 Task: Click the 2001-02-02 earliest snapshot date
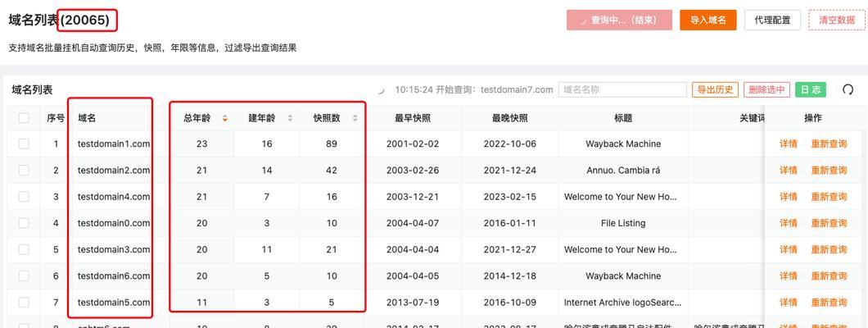click(x=413, y=143)
